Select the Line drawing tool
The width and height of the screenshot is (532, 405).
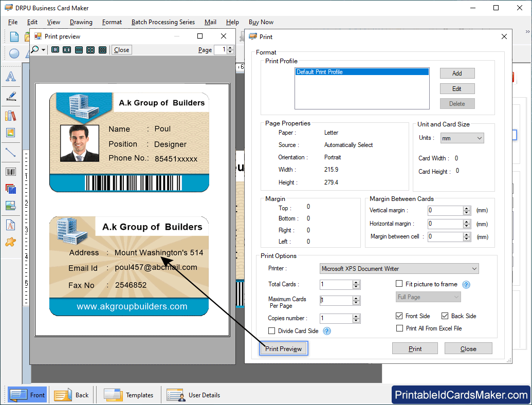pyautogui.click(x=11, y=152)
